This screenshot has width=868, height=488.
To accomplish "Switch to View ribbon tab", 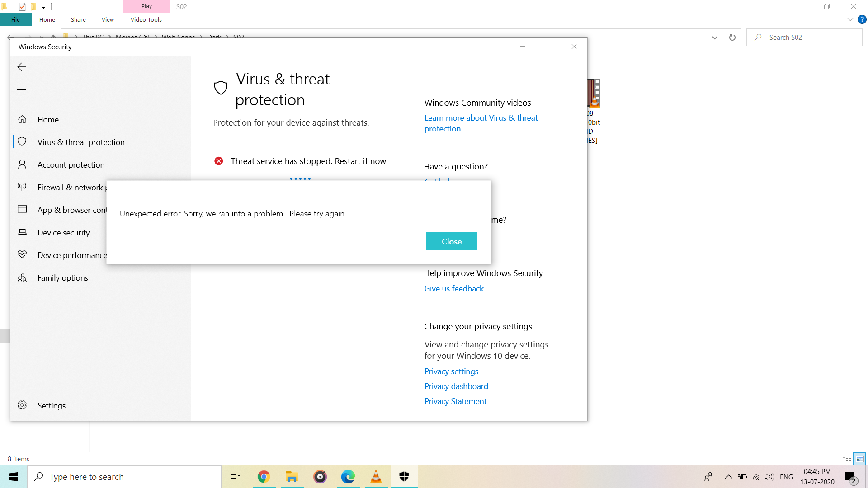I will (x=108, y=19).
